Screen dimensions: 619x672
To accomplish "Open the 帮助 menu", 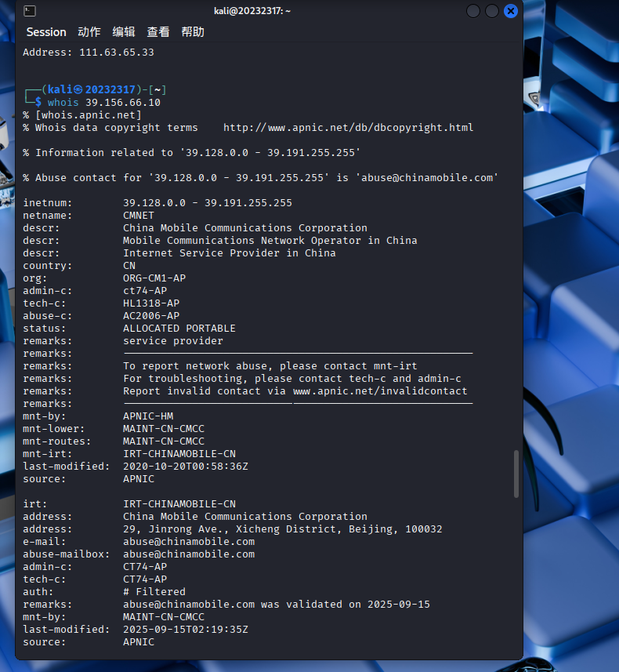I will pyautogui.click(x=193, y=32).
